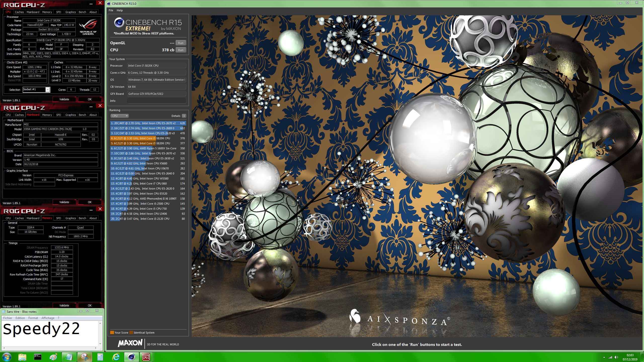
Task: Open the Cinebench Help menu
Action: [x=120, y=10]
